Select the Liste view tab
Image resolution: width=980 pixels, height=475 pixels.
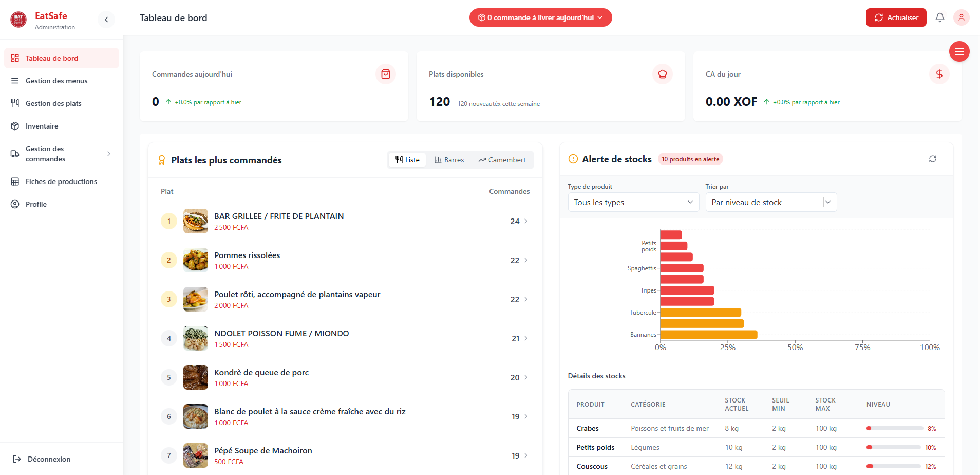[407, 160]
